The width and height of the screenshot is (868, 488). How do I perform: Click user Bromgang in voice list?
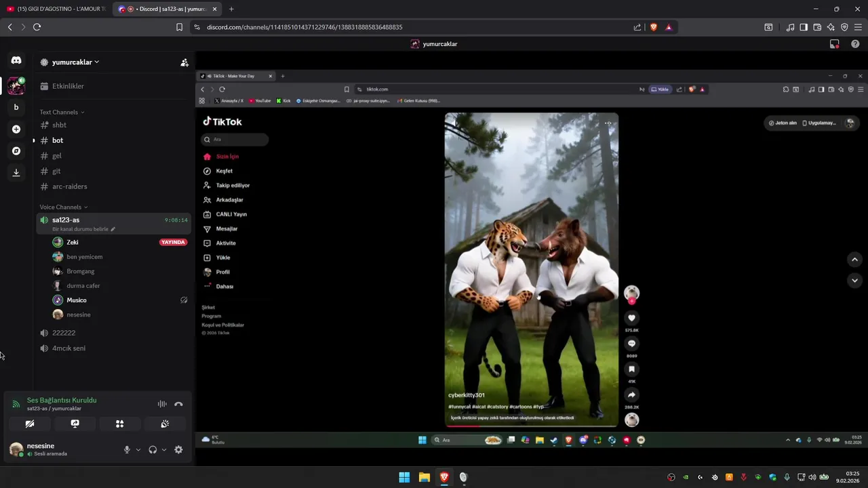tap(80, 271)
